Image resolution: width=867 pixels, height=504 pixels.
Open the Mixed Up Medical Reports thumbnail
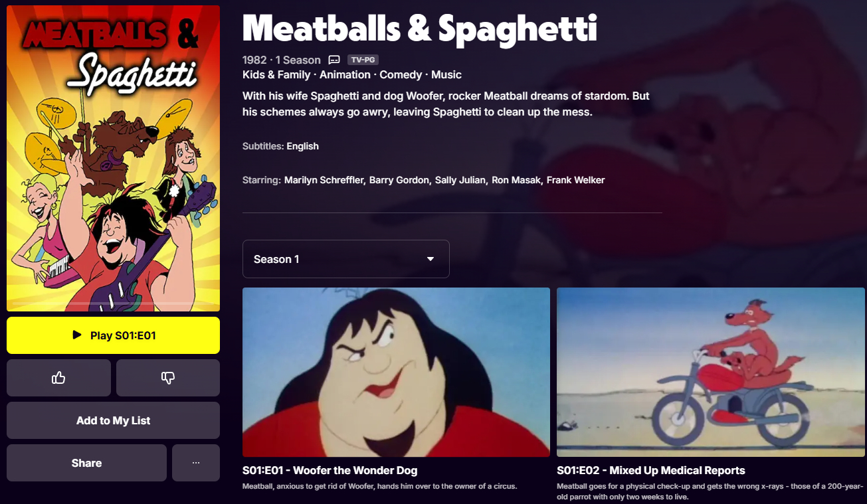[x=711, y=372]
